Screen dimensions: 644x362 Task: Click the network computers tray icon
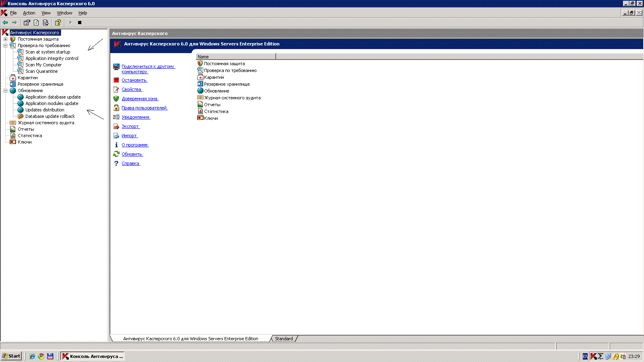tap(608, 356)
